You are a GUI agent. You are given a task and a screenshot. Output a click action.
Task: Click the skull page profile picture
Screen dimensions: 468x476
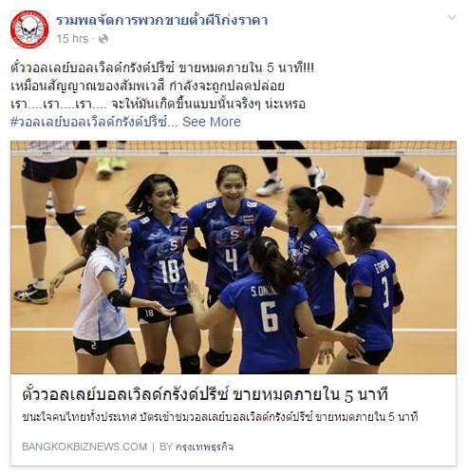pyautogui.click(x=29, y=29)
